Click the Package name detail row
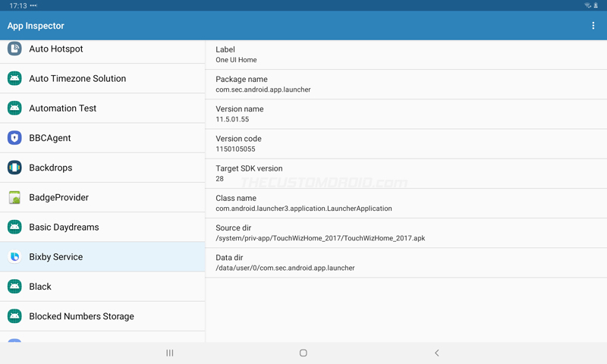The height and width of the screenshot is (364, 607). point(406,84)
